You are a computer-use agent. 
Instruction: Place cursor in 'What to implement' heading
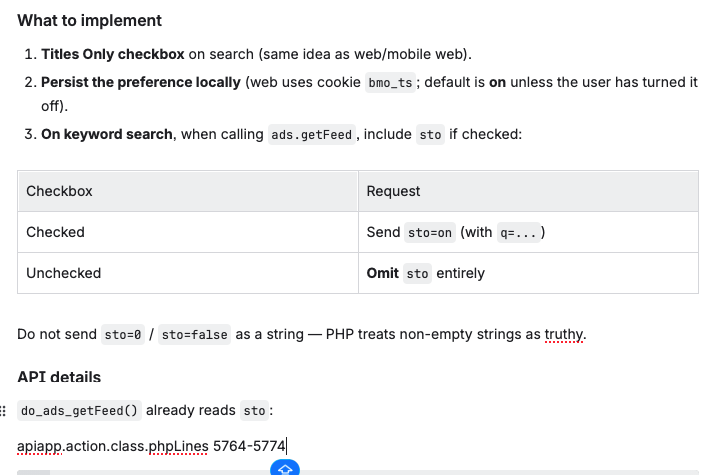pyautogui.click(x=89, y=20)
